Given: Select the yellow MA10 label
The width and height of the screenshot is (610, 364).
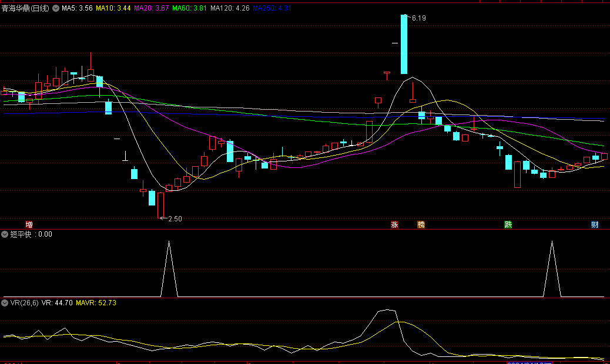Looking at the screenshot, I should (x=113, y=9).
